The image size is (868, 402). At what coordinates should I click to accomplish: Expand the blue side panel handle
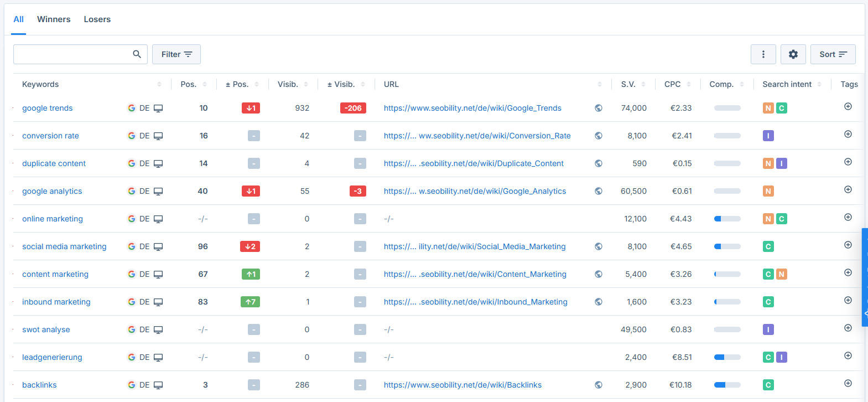pyautogui.click(x=865, y=277)
